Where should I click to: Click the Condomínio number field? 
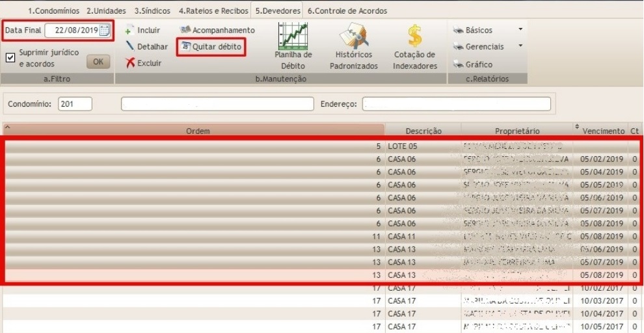pyautogui.click(x=75, y=104)
